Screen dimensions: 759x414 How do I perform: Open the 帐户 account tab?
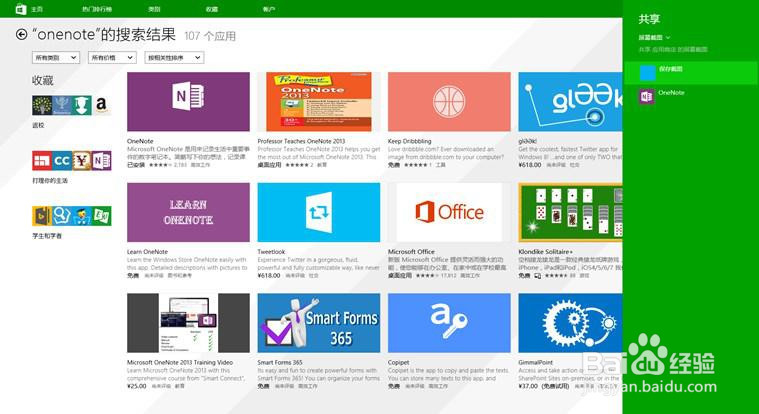click(x=269, y=10)
